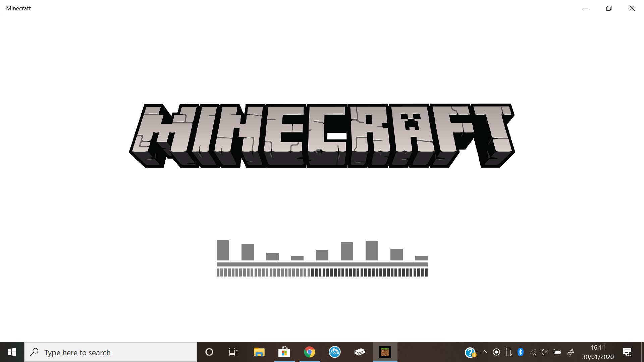The width and height of the screenshot is (644, 362).
Task: Show hidden tray icons with the chevron
Action: pos(484,352)
